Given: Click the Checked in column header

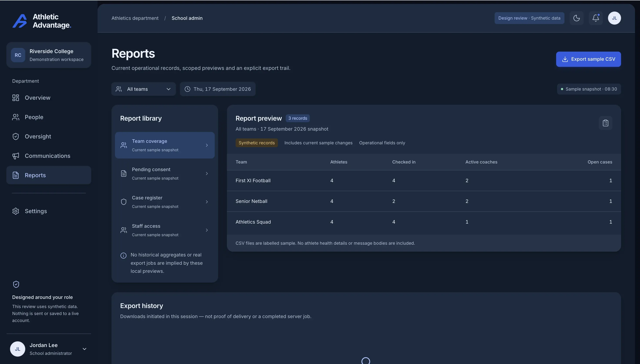Looking at the screenshot, I should [x=404, y=162].
